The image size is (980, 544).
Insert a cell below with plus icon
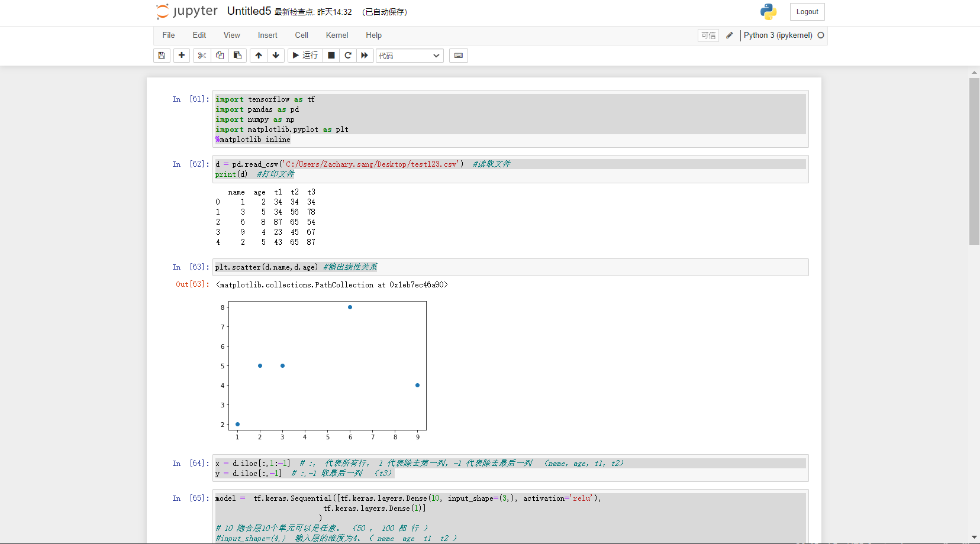click(182, 56)
